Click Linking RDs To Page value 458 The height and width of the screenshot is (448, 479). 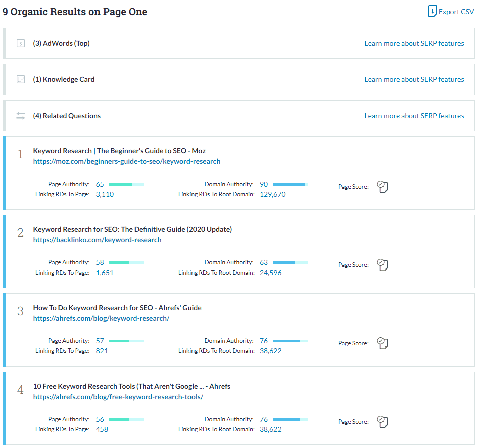(x=102, y=429)
